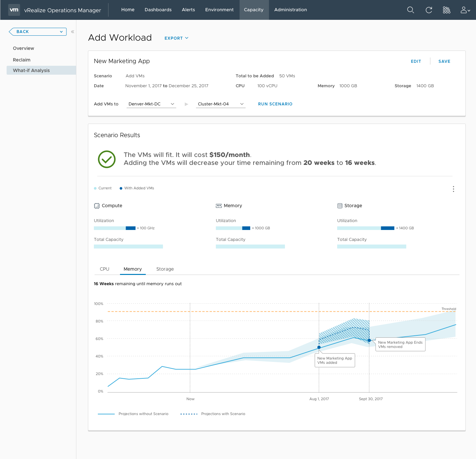476x459 pixels.
Task: Click the + 1400 GB value
Action: click(405, 228)
